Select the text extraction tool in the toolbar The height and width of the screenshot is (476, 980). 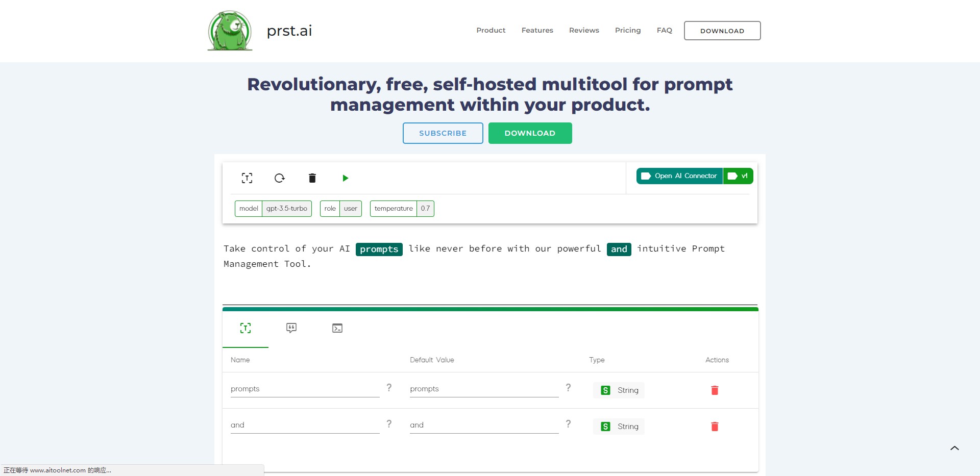(247, 178)
